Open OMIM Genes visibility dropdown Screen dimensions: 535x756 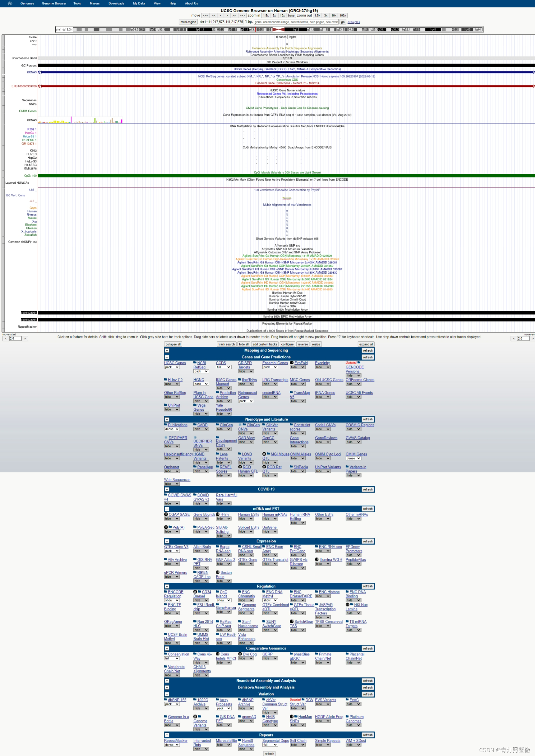(353, 458)
